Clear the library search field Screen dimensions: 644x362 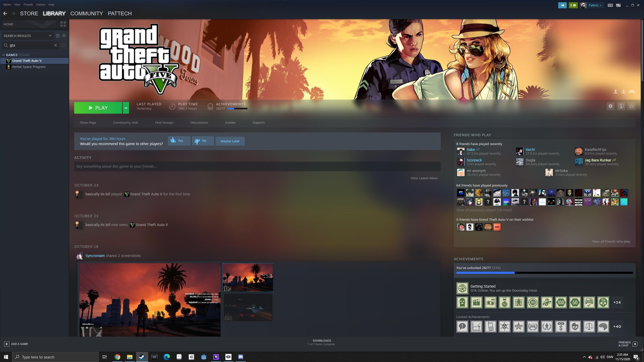click(x=56, y=45)
